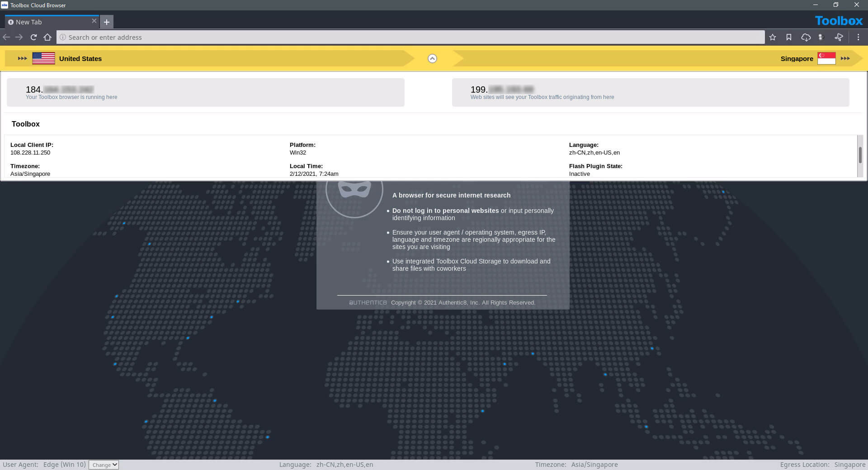The width and height of the screenshot is (868, 470).
Task: Click the Toolbox logo top right
Action: point(839,21)
